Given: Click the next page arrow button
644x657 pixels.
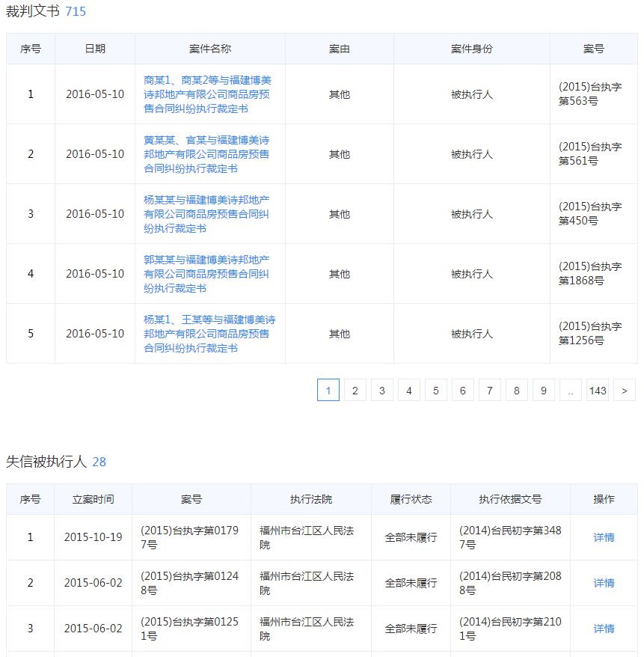Looking at the screenshot, I should pyautogui.click(x=625, y=390).
